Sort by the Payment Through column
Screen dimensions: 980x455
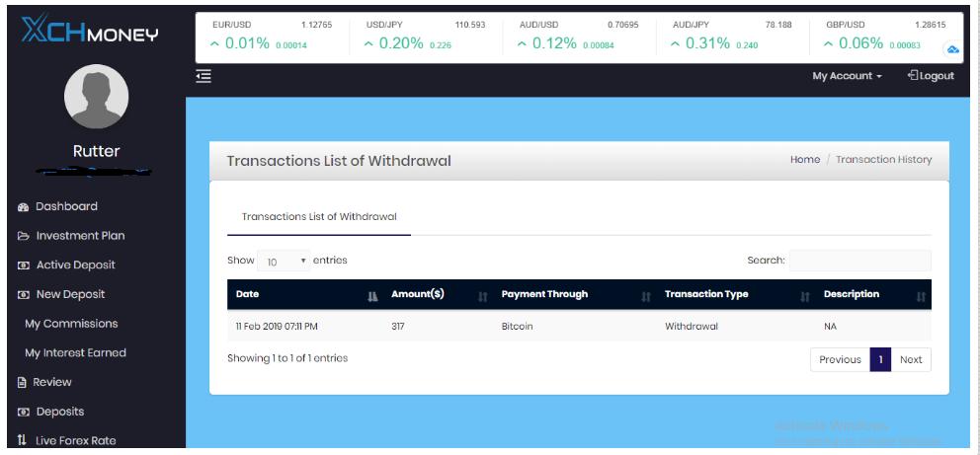[574, 294]
